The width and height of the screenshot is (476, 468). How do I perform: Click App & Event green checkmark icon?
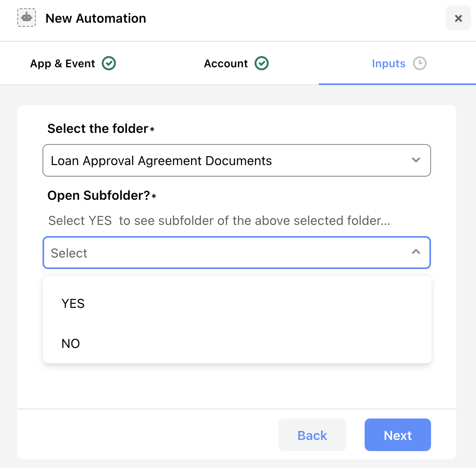tap(108, 63)
